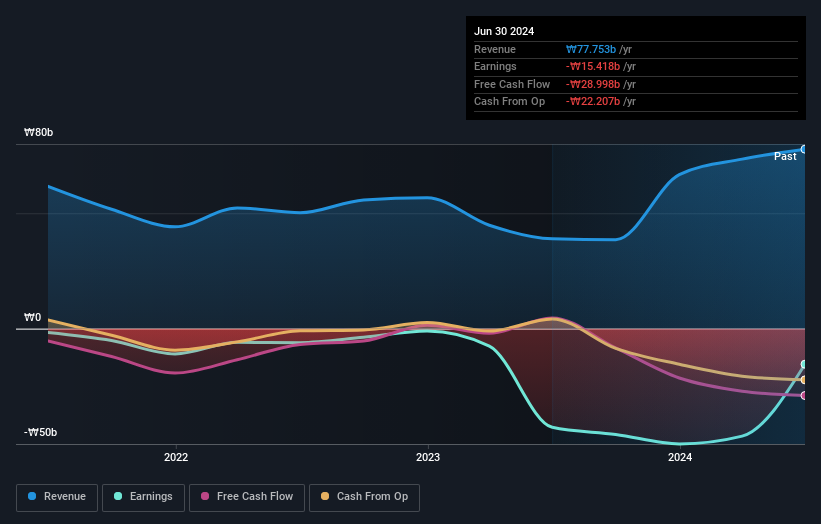The image size is (821, 524).
Task: Click the 2024 x-axis label
Action: (x=680, y=457)
